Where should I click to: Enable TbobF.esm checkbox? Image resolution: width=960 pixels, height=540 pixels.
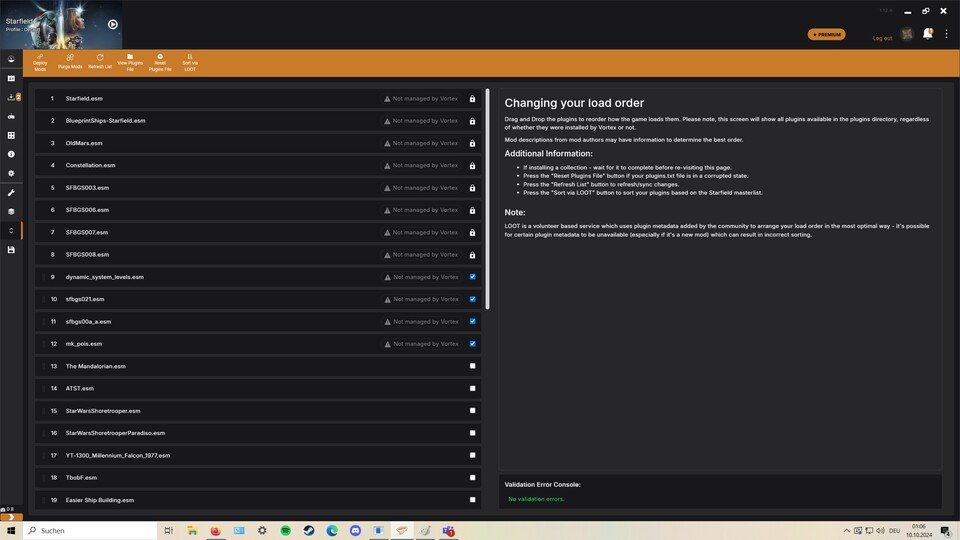[473, 478]
